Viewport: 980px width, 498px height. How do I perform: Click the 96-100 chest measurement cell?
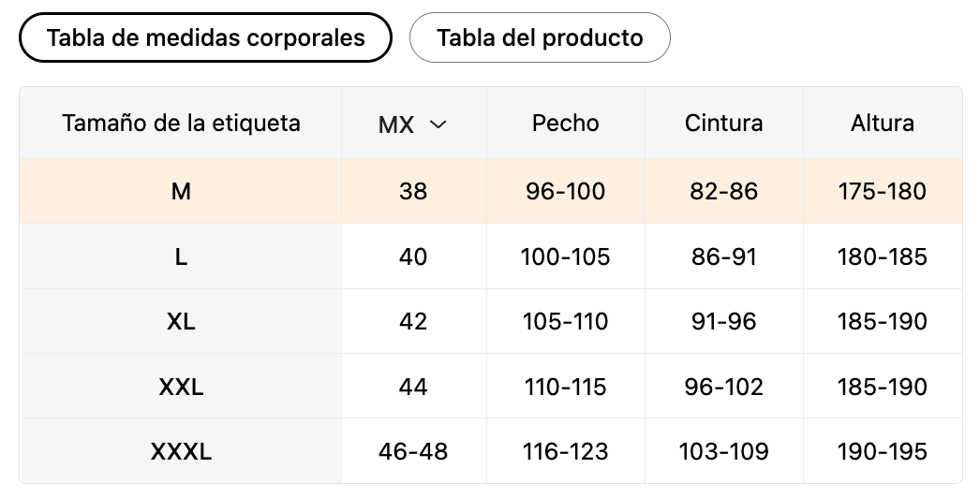click(x=566, y=191)
